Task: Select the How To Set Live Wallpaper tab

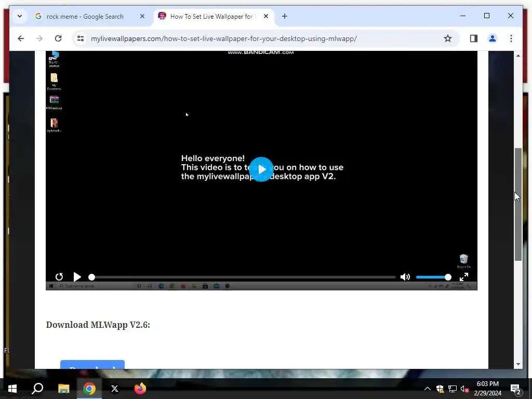Action: click(214, 16)
